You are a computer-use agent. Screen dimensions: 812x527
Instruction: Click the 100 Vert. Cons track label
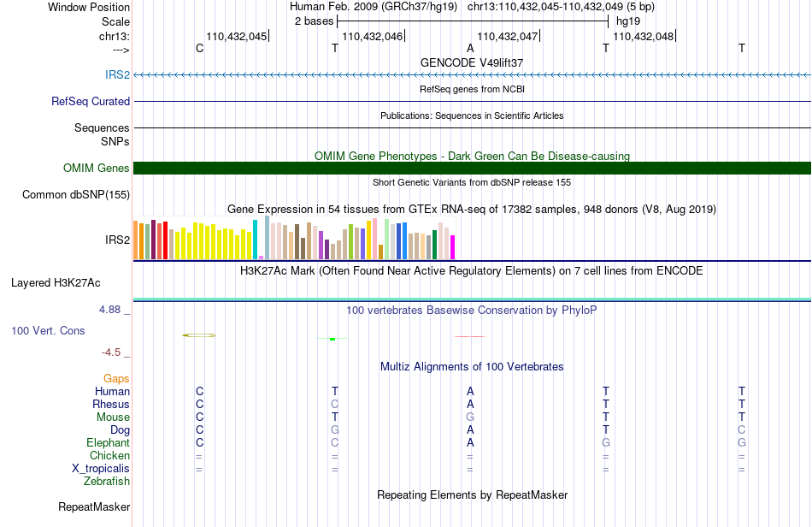pyautogui.click(x=48, y=330)
